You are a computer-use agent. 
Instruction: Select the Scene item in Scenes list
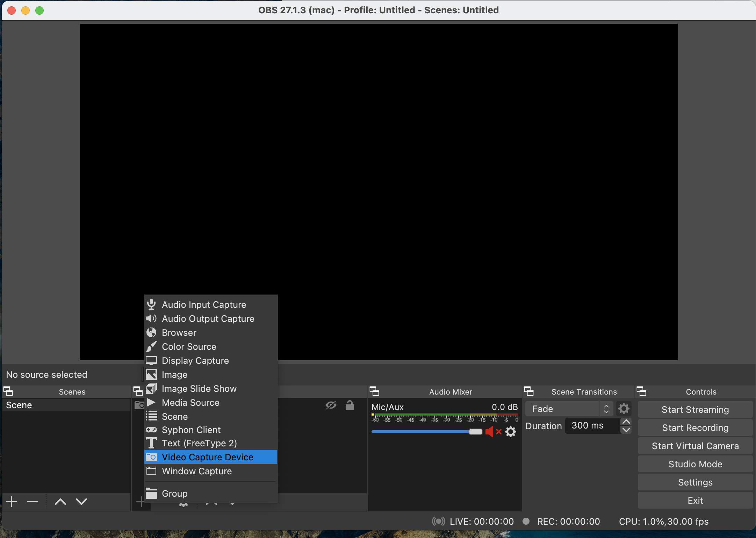click(66, 405)
